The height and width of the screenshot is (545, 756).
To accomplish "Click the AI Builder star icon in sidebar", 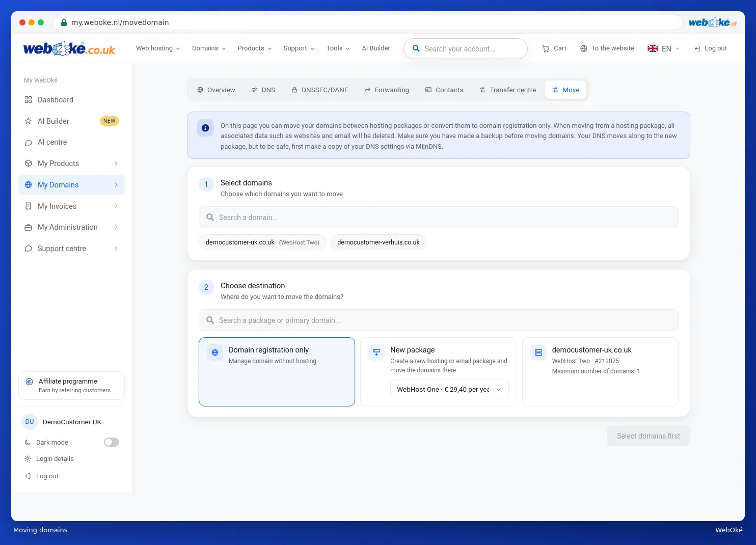I will tap(29, 121).
